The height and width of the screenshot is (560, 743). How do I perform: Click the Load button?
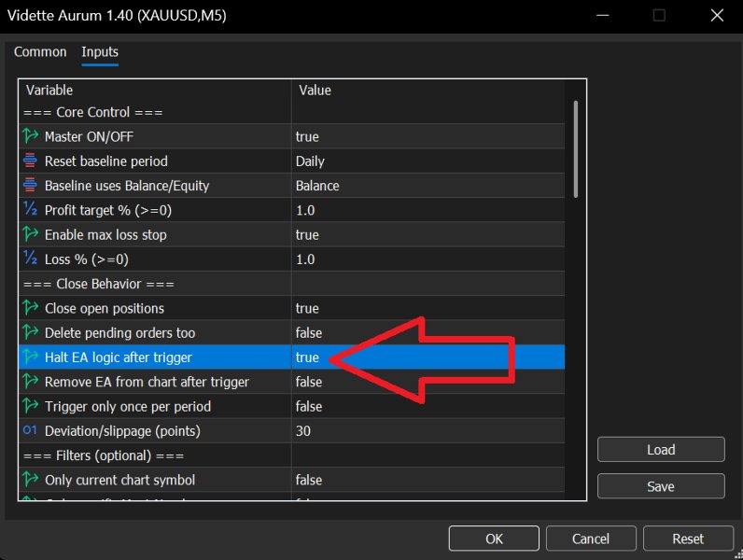(661, 450)
